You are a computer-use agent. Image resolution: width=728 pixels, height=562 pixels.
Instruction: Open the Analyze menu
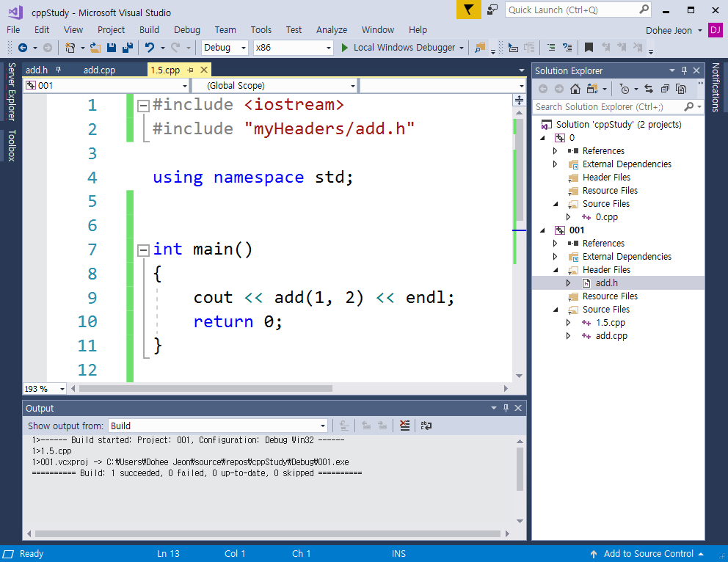[332, 29]
